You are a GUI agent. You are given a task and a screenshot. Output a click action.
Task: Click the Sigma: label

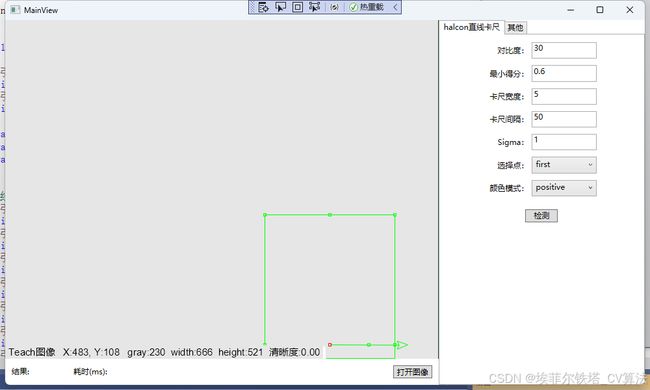click(x=511, y=142)
